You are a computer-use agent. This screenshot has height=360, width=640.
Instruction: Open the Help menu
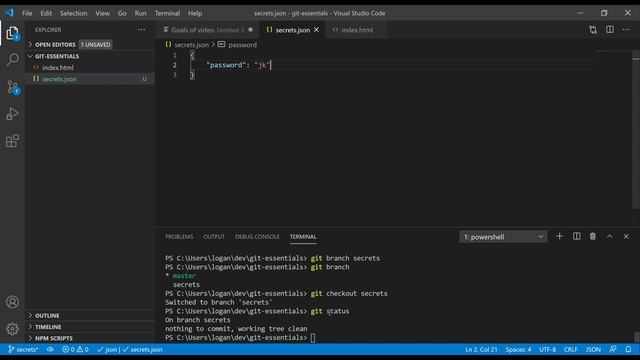195,13
